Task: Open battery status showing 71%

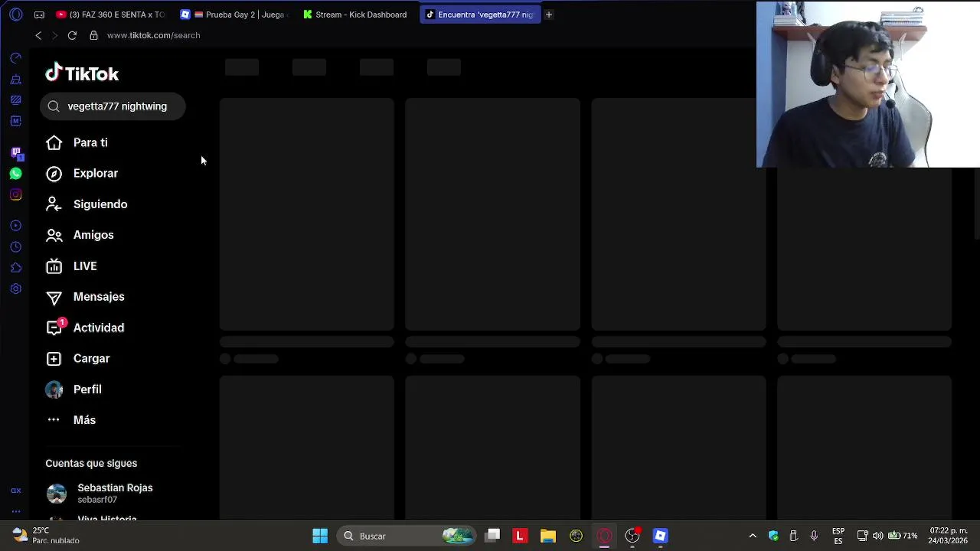Action: tap(903, 536)
